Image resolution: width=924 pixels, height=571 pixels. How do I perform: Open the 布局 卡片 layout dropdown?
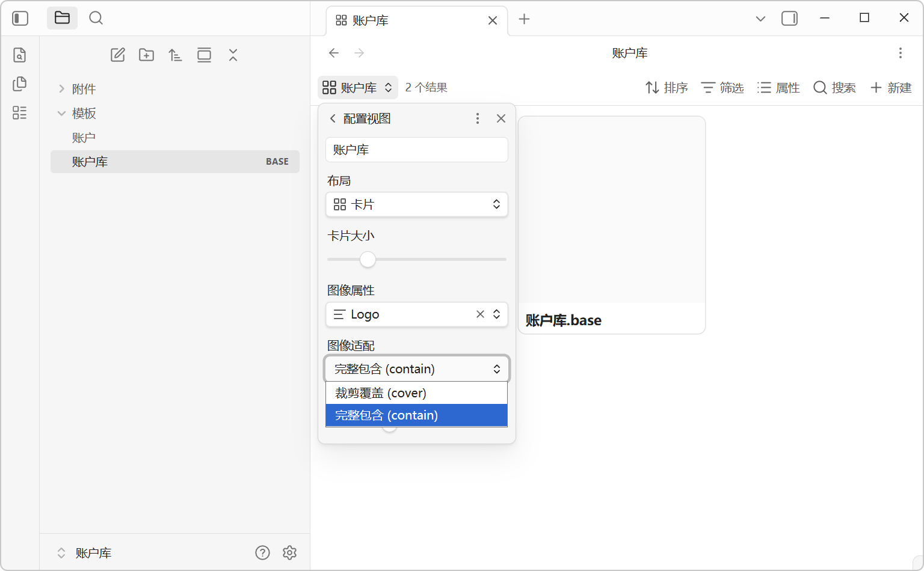pos(416,204)
